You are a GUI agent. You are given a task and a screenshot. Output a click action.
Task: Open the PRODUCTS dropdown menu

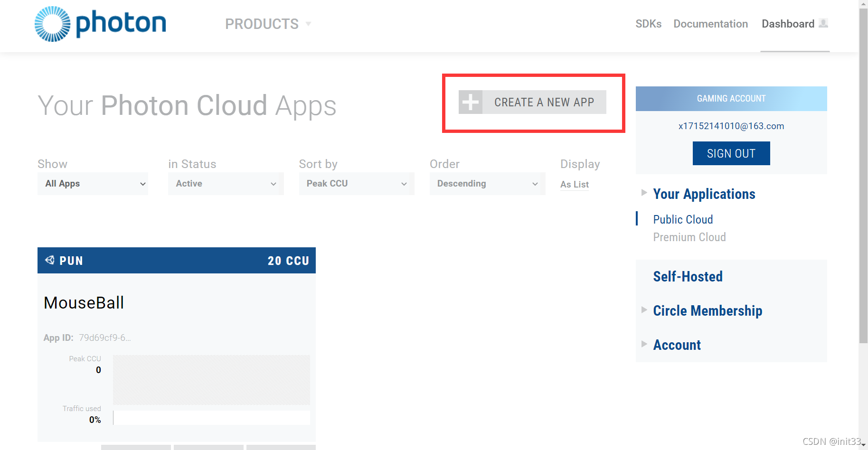click(268, 24)
